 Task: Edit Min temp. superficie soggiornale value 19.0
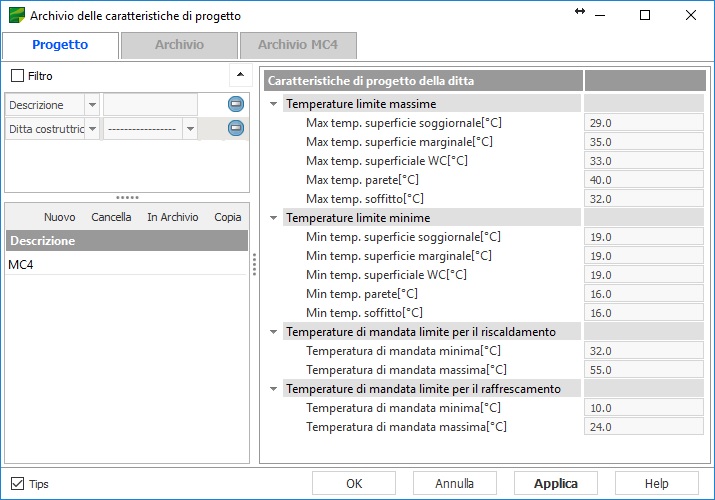pyautogui.click(x=643, y=237)
